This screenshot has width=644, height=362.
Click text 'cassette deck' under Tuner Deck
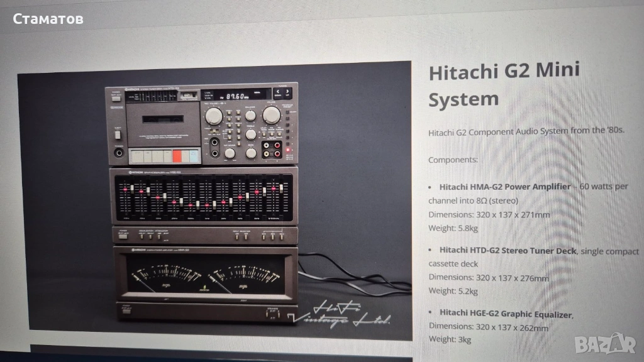(453, 264)
